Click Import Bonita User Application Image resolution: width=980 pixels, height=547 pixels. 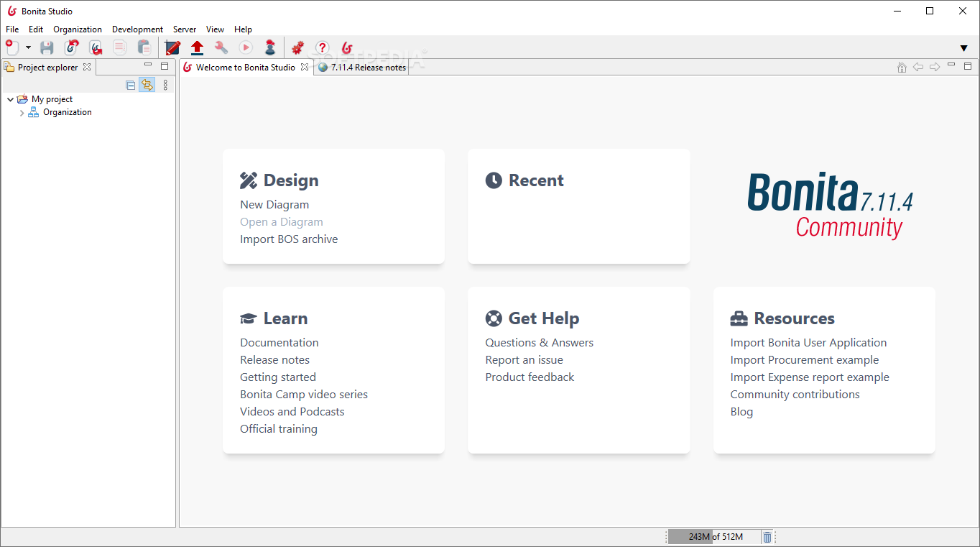pos(808,343)
